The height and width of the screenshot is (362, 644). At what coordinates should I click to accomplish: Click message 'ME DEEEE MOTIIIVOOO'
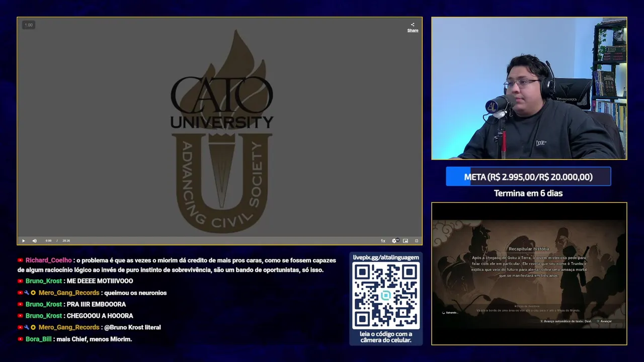tap(100, 281)
